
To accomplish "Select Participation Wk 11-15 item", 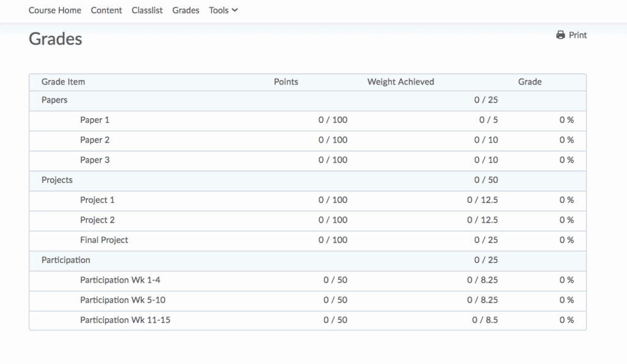I will pyautogui.click(x=125, y=320).
